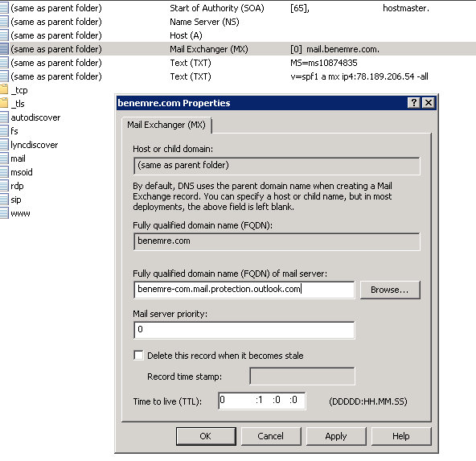Select the autodiscover record name
Screen dimensions: 476x461
click(x=35, y=117)
